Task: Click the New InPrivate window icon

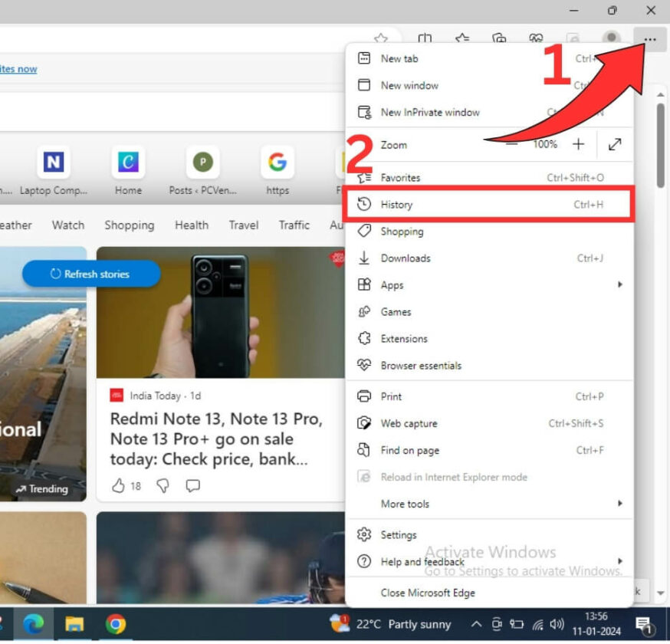Action: coord(364,112)
